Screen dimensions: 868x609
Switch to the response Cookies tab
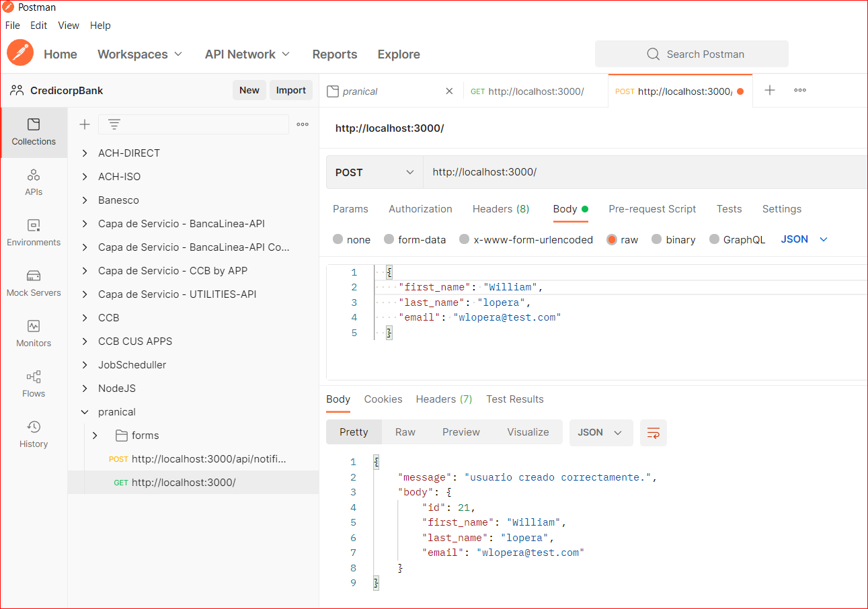[383, 399]
